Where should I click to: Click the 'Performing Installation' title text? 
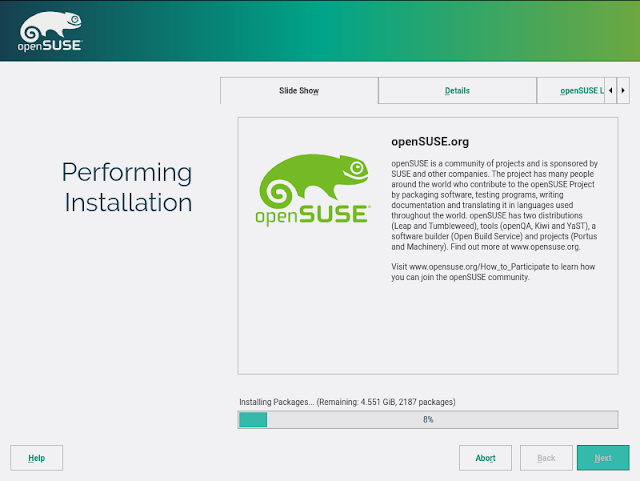(x=127, y=187)
